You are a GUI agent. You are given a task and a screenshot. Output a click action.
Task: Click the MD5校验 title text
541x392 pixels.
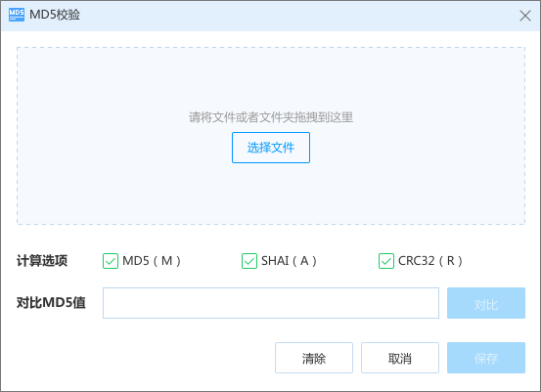click(55, 15)
